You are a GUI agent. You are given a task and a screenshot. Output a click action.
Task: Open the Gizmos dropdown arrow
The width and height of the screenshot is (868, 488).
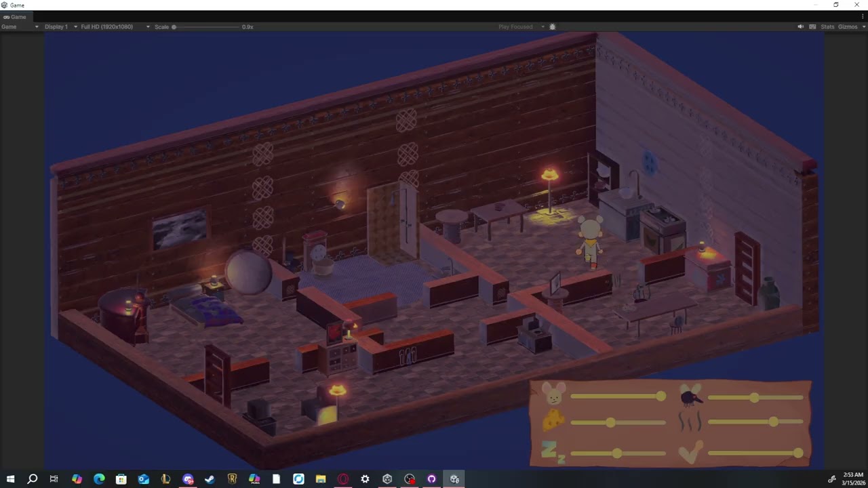[863, 26]
